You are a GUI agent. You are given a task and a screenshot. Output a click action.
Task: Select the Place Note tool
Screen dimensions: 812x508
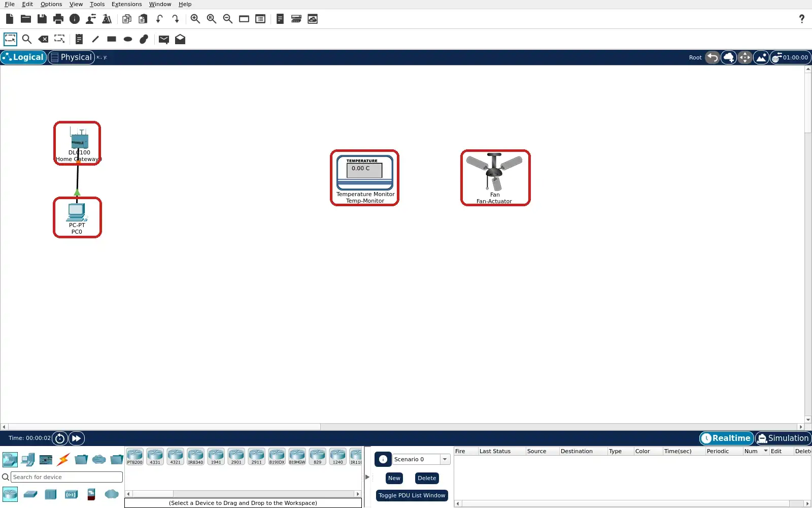pos(79,39)
